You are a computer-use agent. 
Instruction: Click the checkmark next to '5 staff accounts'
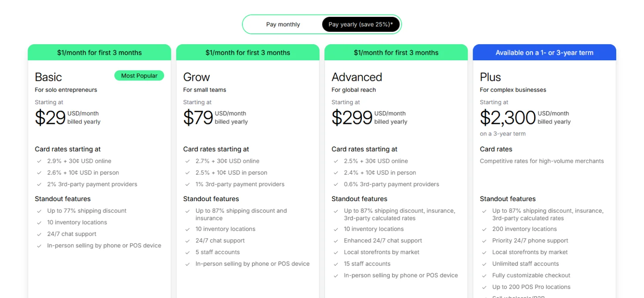click(x=188, y=252)
